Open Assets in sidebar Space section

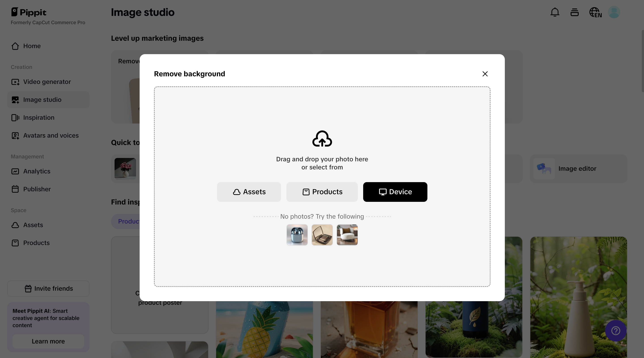pos(48,225)
